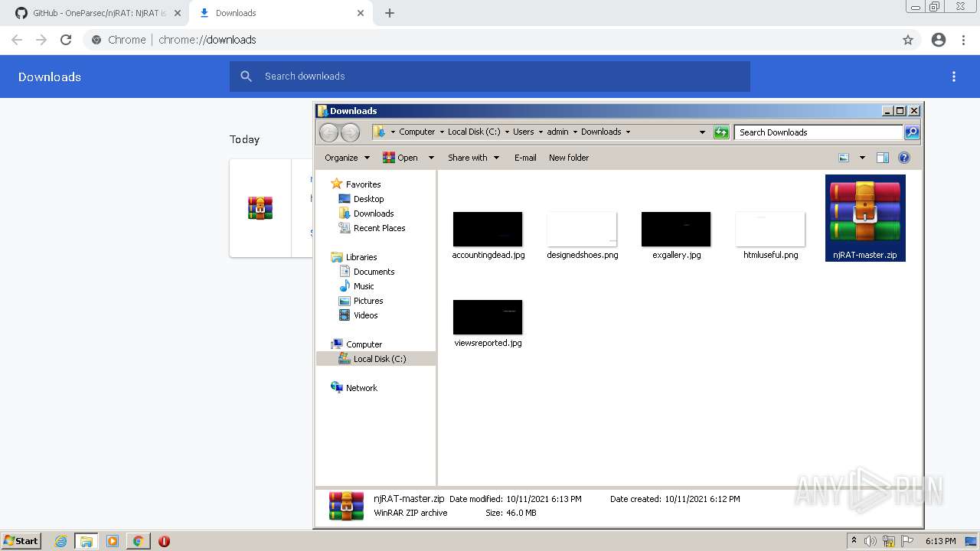This screenshot has width=980, height=551.
Task: Open Share with menu
Action: point(473,158)
